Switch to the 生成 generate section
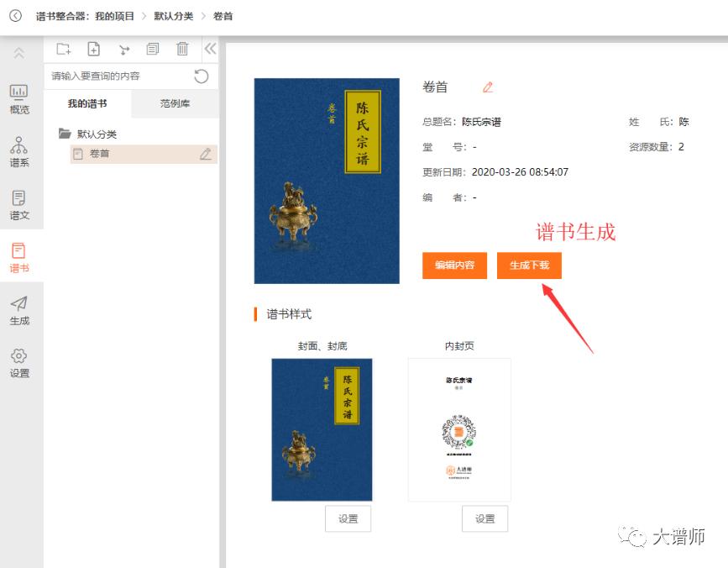This screenshot has height=568, width=728. 19,309
